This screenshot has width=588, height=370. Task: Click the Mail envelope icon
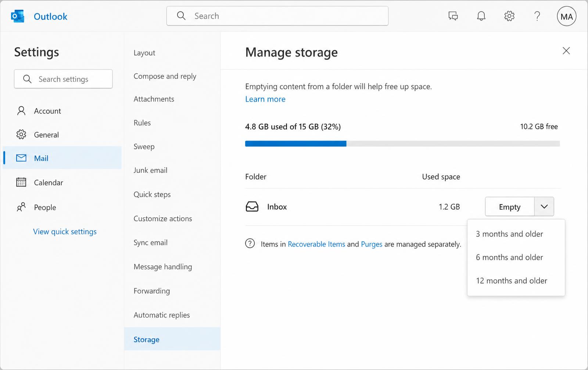21,158
